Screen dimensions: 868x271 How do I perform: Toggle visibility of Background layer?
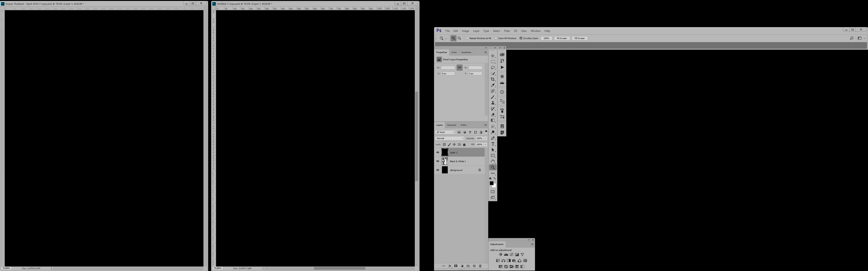(x=438, y=170)
